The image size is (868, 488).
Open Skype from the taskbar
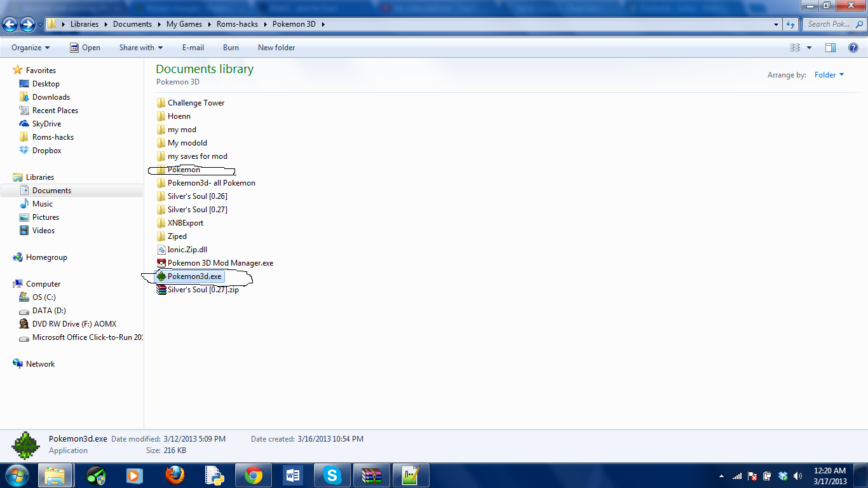pyautogui.click(x=332, y=475)
